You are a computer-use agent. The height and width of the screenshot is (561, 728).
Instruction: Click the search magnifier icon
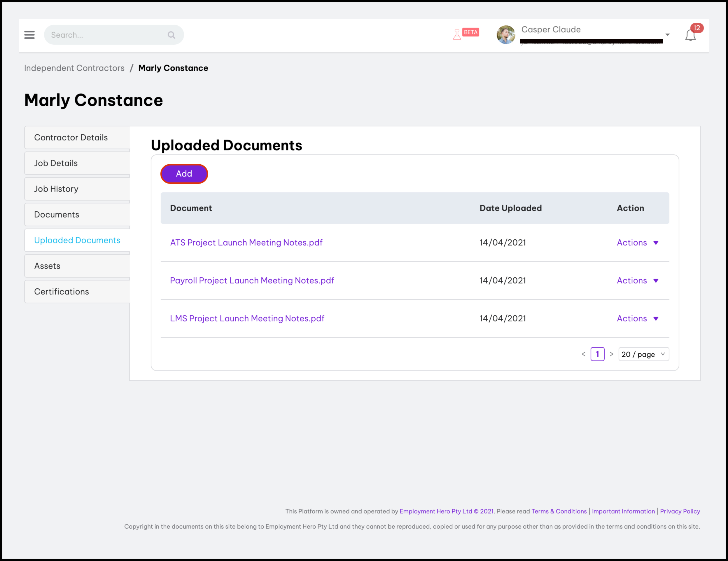171,35
